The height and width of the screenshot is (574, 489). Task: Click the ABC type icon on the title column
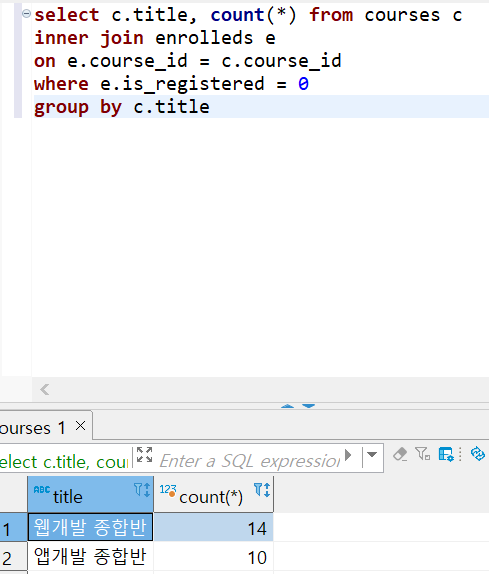tap(42, 490)
